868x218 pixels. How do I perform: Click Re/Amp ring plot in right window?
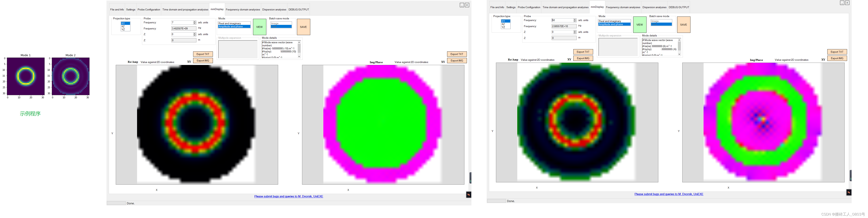(577, 122)
